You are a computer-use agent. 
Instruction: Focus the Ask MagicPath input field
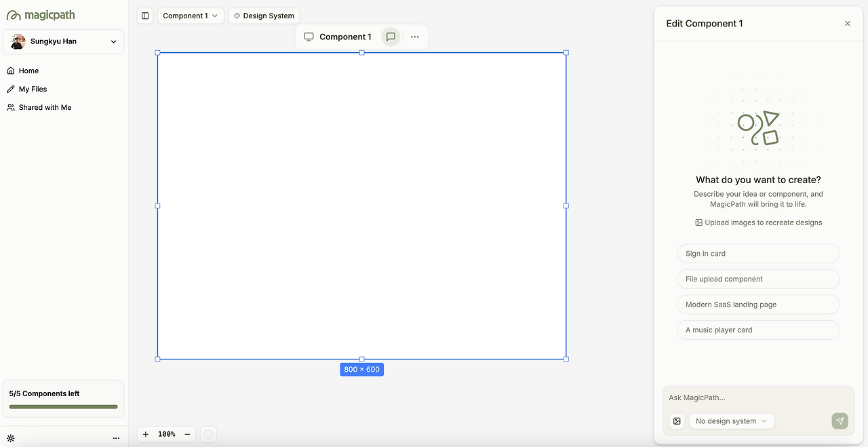pyautogui.click(x=758, y=397)
